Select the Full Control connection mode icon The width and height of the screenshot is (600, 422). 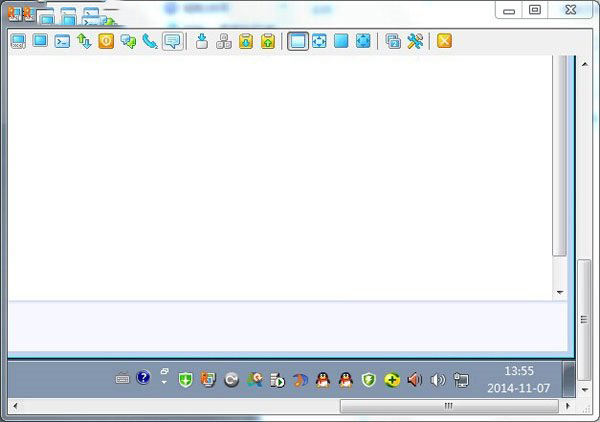pos(18,41)
